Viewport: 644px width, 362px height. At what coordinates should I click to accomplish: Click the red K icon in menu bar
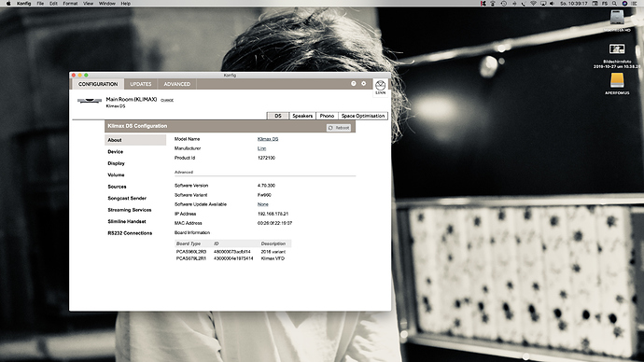pyautogui.click(x=483, y=4)
